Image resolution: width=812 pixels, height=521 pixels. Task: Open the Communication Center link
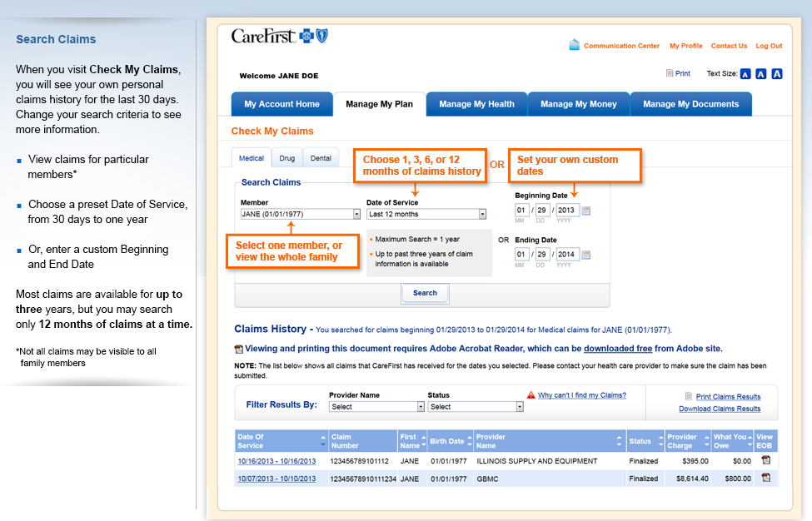tap(621, 46)
